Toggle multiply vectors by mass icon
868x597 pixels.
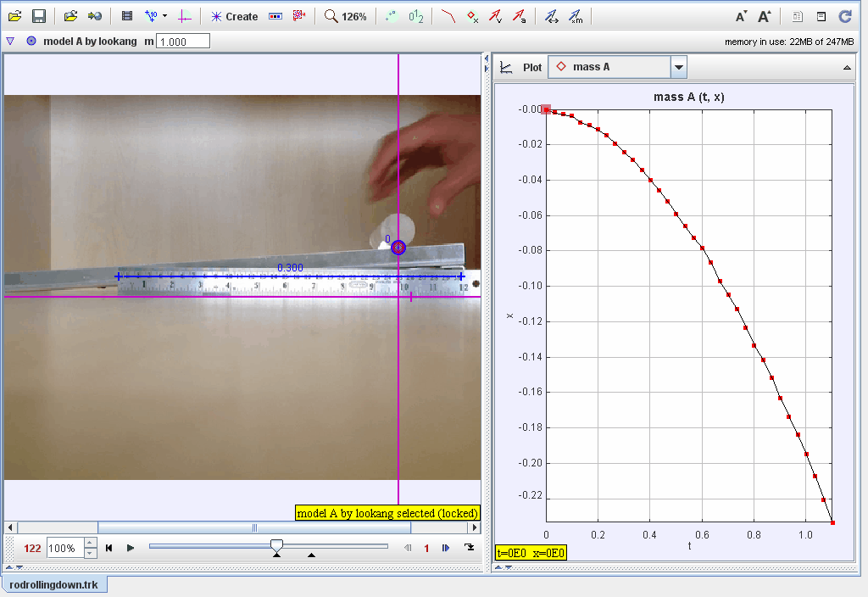[576, 17]
